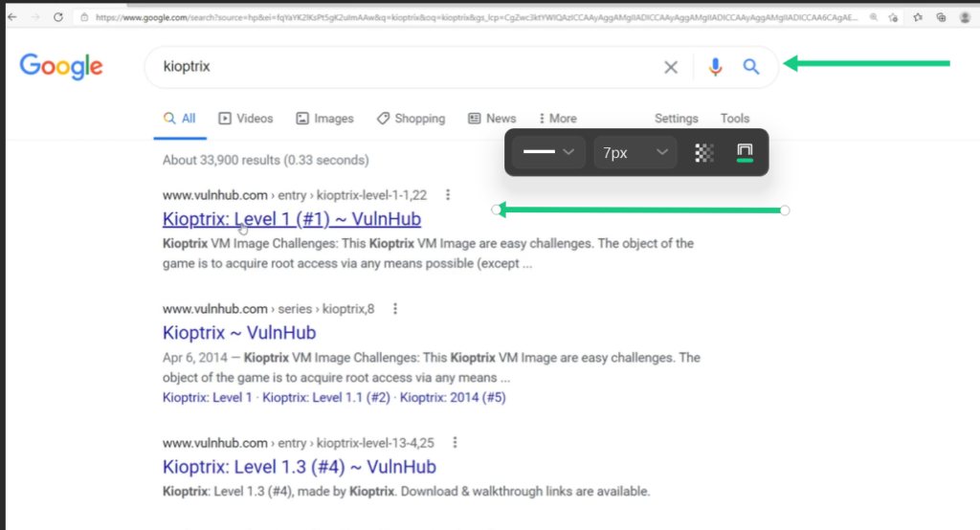Viewport: 980px width, 530px height.
Task: Select the right handle of the selected arrow
Action: click(785, 210)
